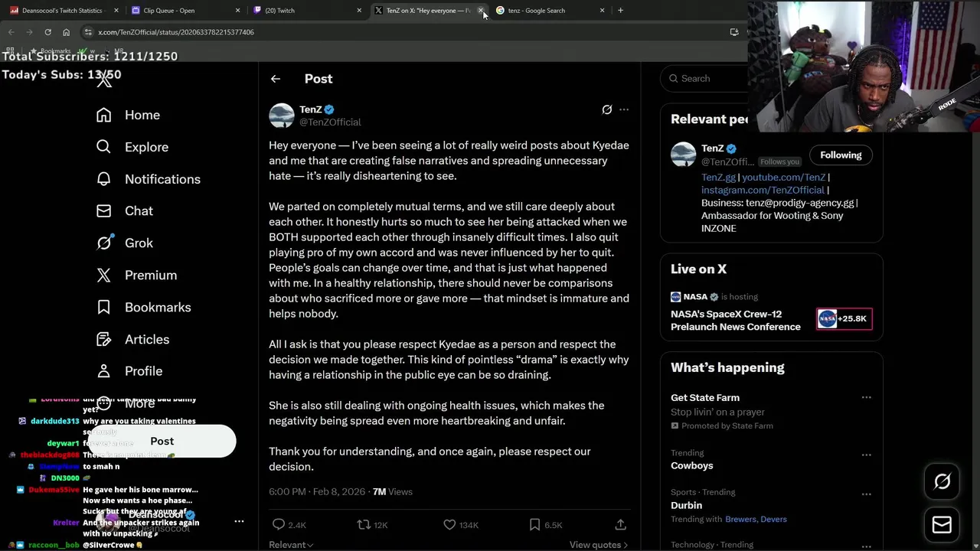Close the Clip Queue tab
The height and width of the screenshot is (551, 980).
point(237,11)
